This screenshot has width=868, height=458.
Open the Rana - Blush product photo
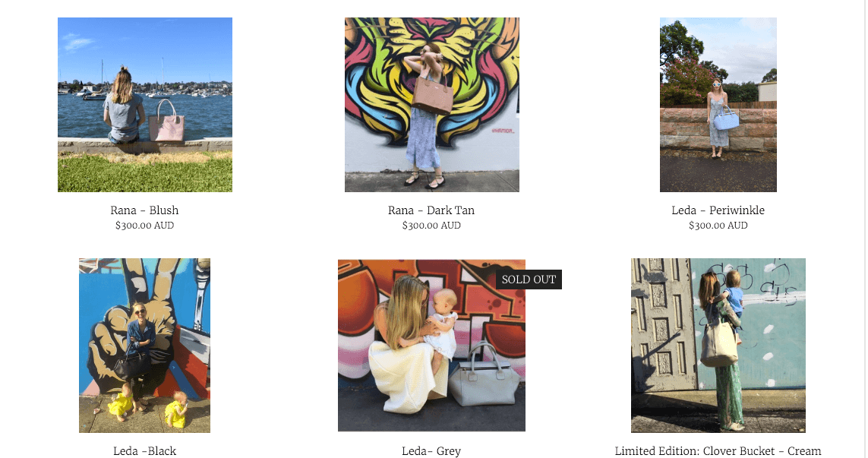(145, 105)
